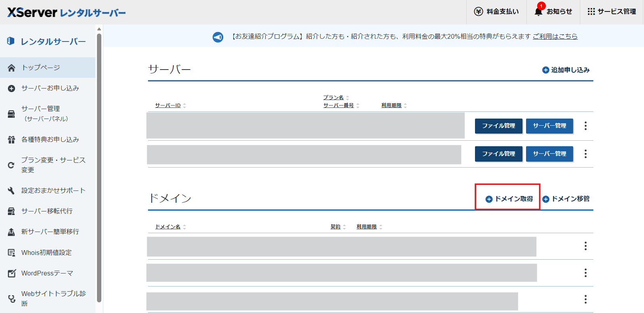This screenshot has width=644, height=313.
Task: Click icon beside Whois初期値設定
Action: click(11, 253)
